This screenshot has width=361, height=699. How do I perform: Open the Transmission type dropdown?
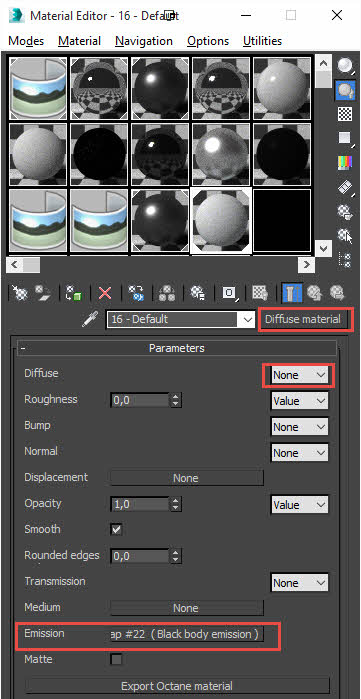click(x=299, y=583)
